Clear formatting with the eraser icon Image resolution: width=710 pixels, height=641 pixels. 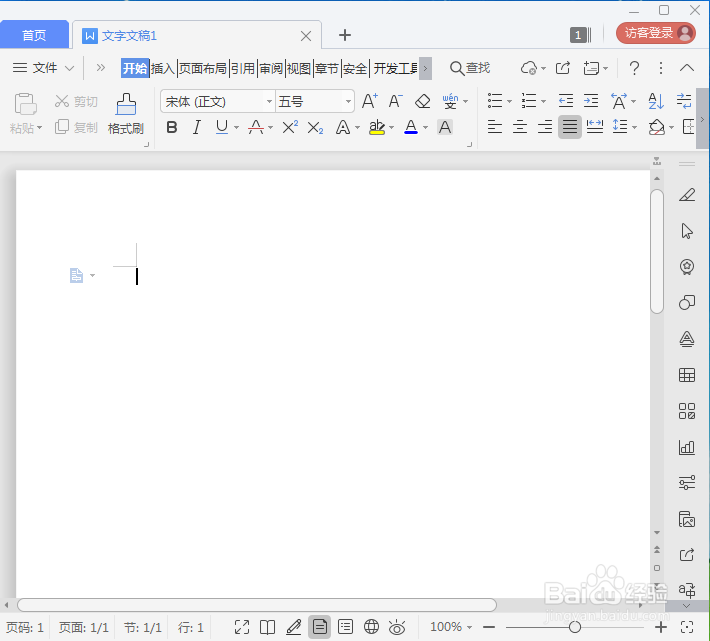pyautogui.click(x=422, y=101)
